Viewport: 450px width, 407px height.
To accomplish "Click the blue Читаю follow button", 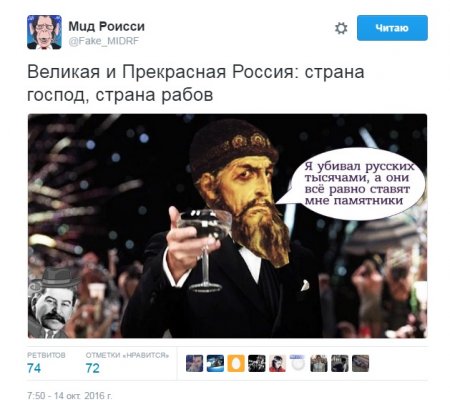I will 392,28.
